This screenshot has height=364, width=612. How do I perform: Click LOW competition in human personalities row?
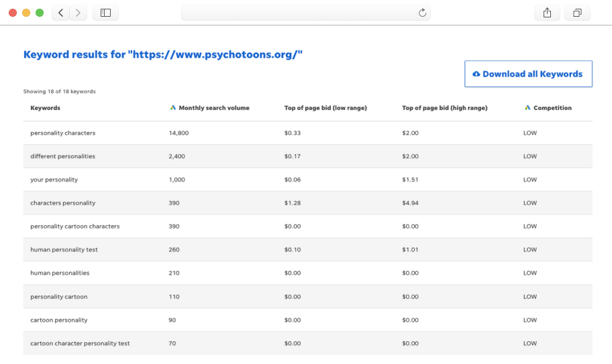point(530,274)
